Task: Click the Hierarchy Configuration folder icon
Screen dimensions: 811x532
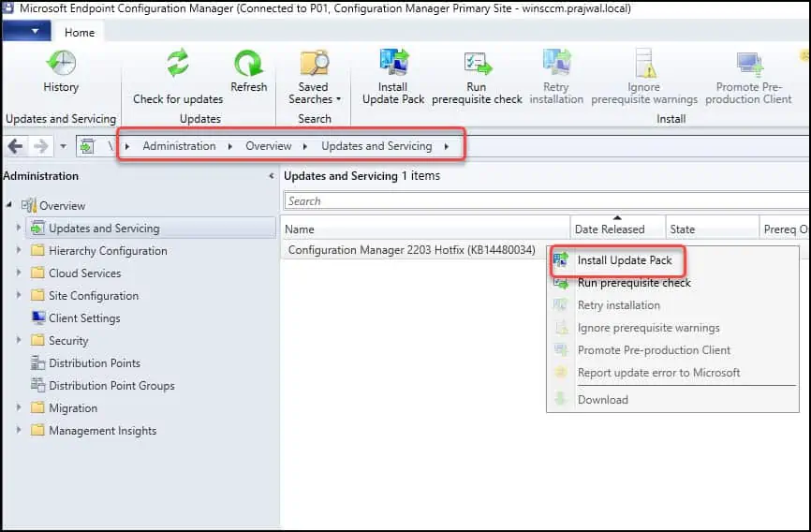Action: [x=37, y=250]
